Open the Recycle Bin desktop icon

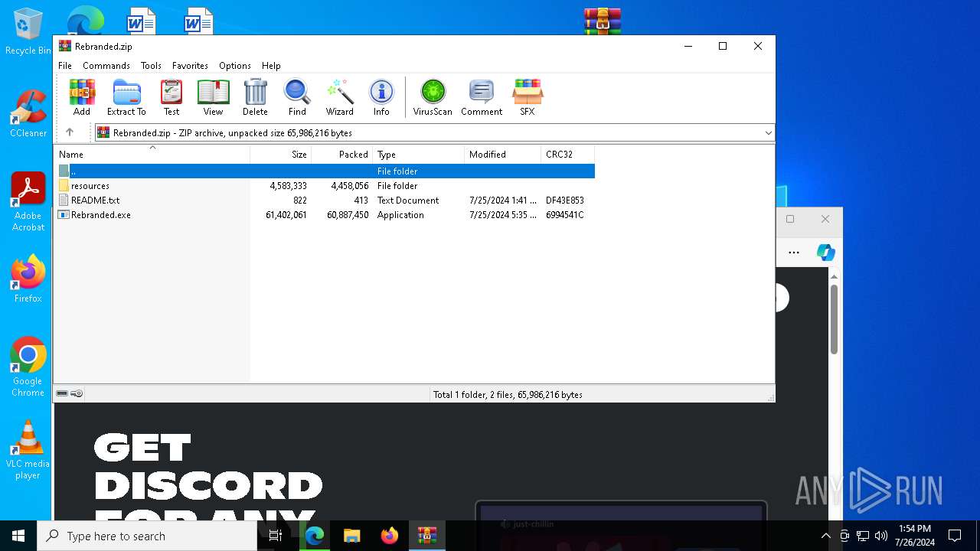(x=28, y=32)
